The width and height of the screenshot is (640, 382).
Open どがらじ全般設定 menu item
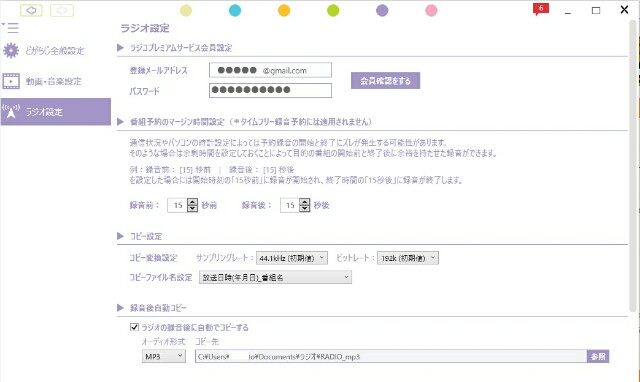pyautogui.click(x=55, y=51)
